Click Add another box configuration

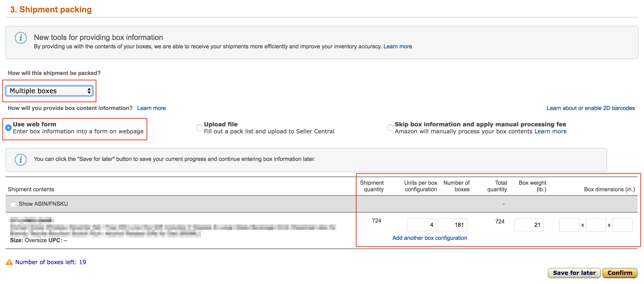coord(429,238)
